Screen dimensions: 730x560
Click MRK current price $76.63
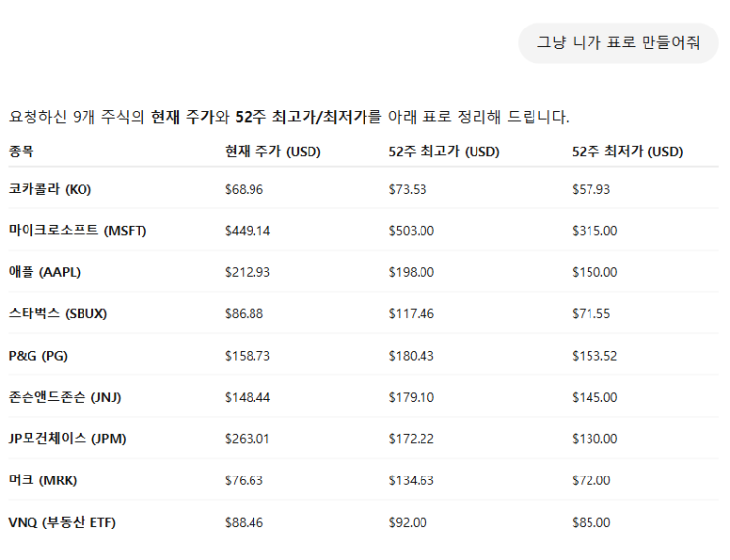[x=244, y=480]
